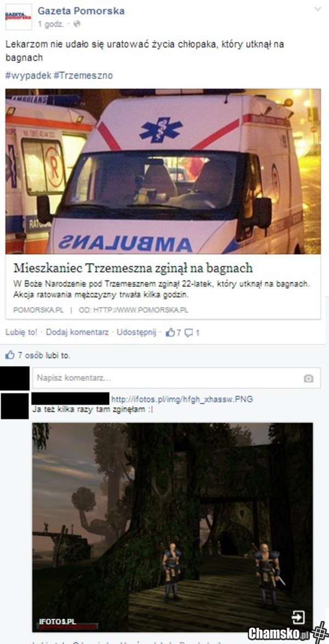Open the Gazeta Pomorska page name link
The height and width of the screenshot is (644, 329).
81,11
